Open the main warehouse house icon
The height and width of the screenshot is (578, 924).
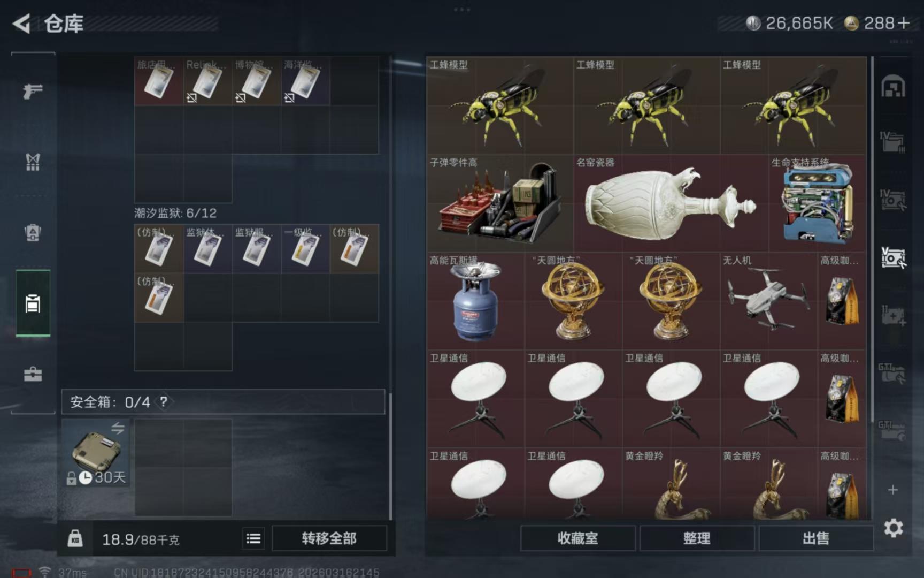point(893,86)
